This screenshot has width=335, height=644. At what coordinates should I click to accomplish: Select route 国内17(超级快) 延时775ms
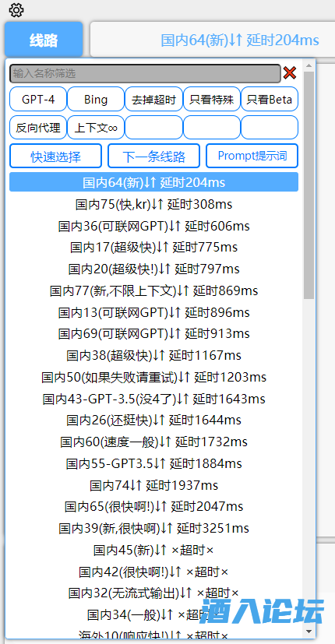tap(153, 248)
